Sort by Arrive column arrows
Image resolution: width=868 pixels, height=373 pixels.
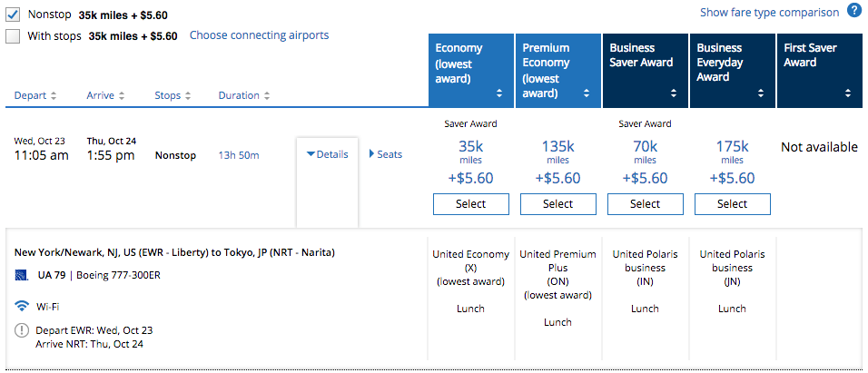coord(121,95)
